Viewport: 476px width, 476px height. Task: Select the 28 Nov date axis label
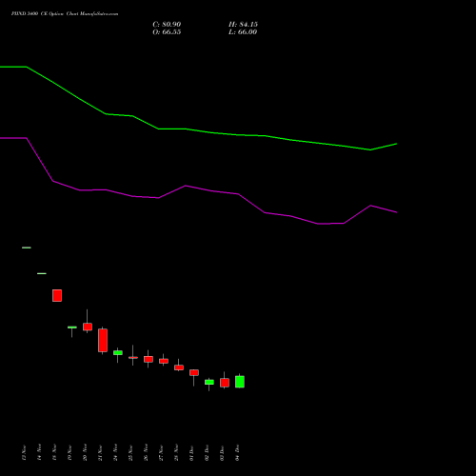coord(177,453)
